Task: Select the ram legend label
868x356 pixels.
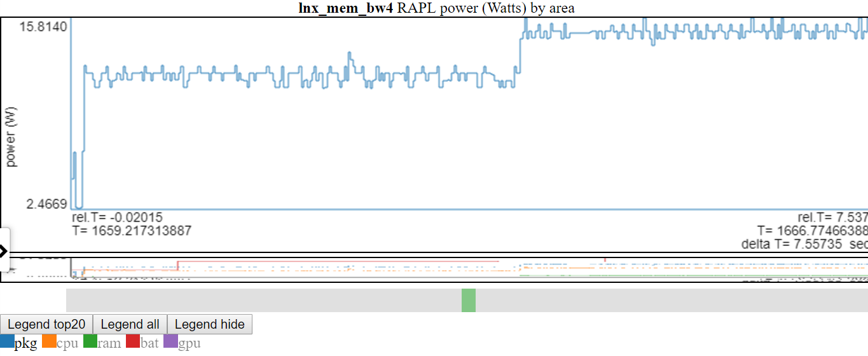Action: [x=109, y=343]
